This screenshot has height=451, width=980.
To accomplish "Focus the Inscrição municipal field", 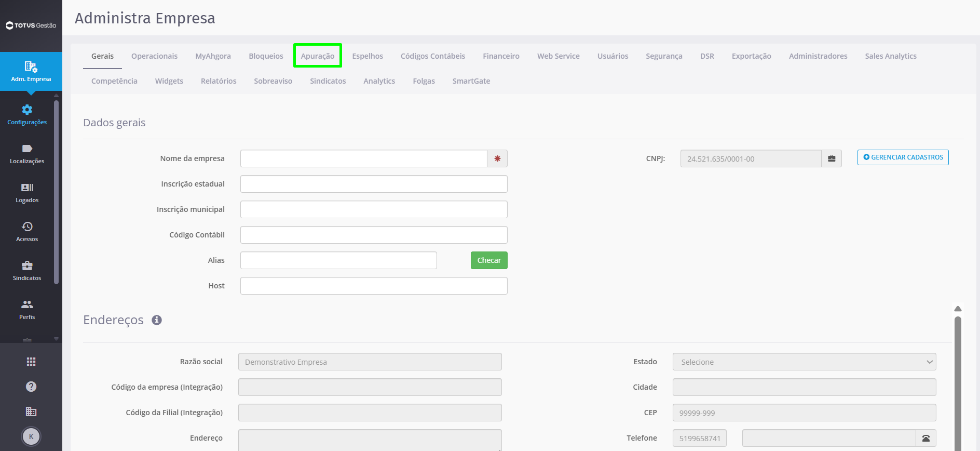I will [374, 209].
